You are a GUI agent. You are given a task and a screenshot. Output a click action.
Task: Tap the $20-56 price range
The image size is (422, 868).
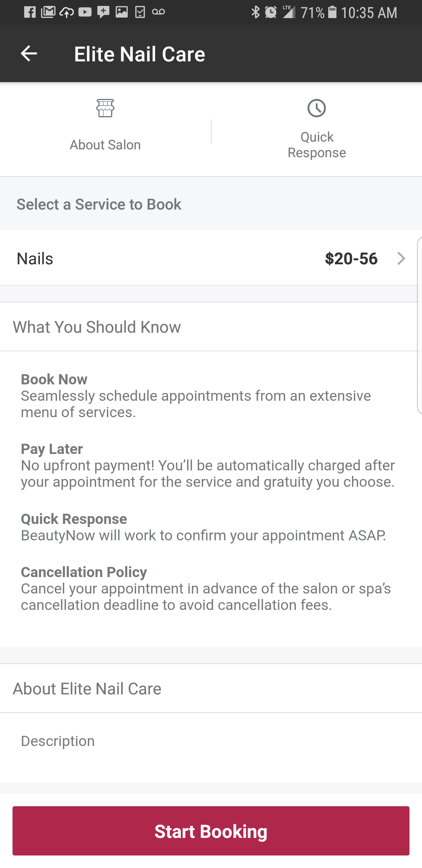(351, 258)
